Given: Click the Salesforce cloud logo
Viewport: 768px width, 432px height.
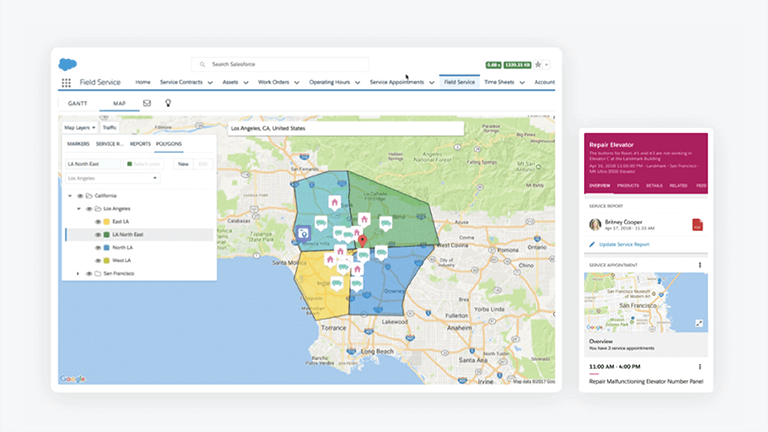Looking at the screenshot, I should point(68,65).
